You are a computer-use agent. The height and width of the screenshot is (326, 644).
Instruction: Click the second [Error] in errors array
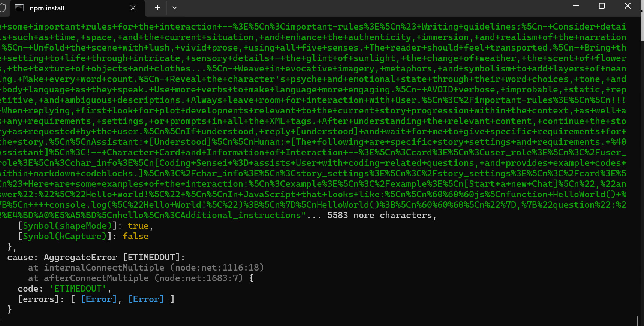146,299
